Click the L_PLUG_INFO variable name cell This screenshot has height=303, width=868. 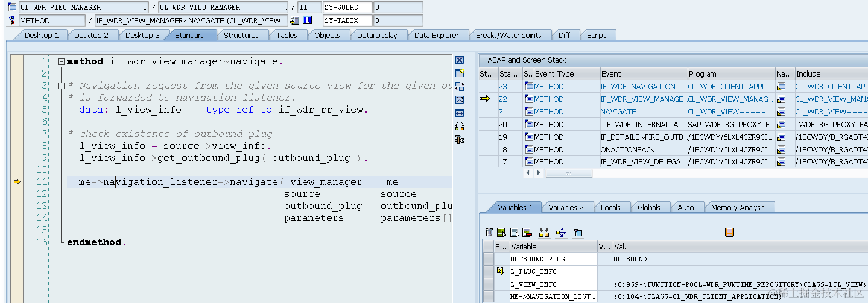point(553,272)
